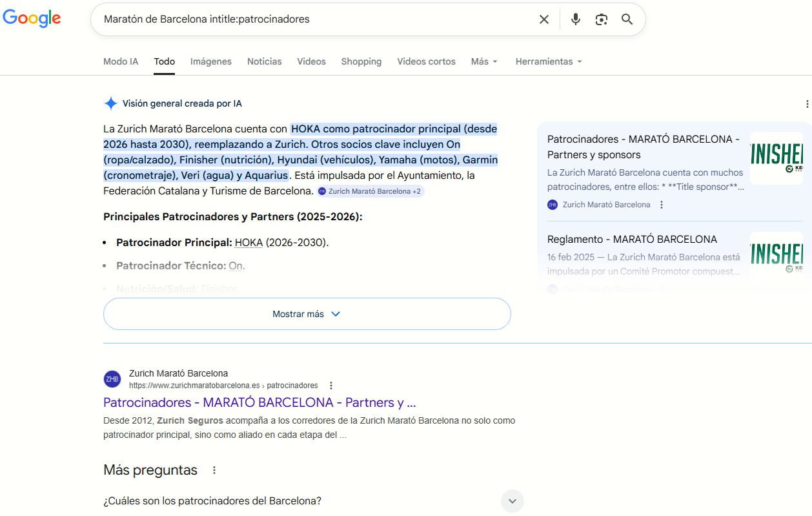Screen dimensions: 812x516
Task: Click inside the search input field
Action: (x=290, y=19)
